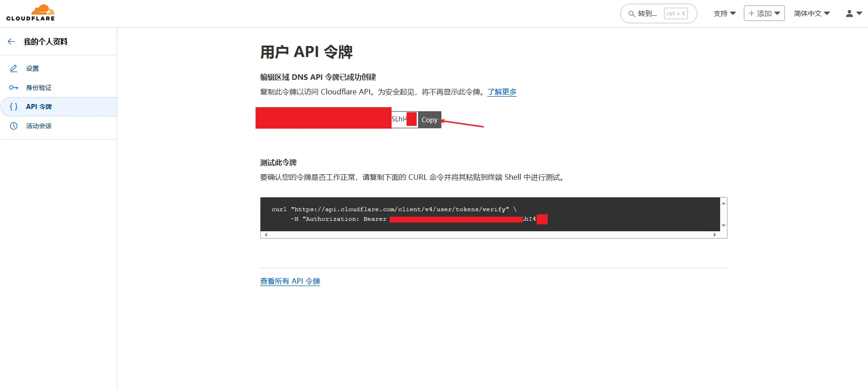Click the code block scroll left arrow

click(x=266, y=234)
